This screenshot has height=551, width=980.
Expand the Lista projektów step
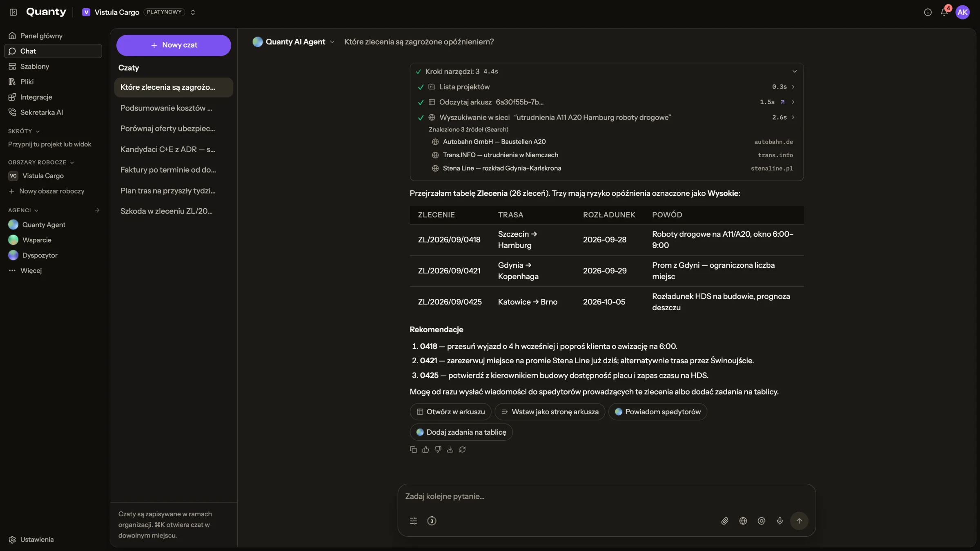(x=793, y=87)
